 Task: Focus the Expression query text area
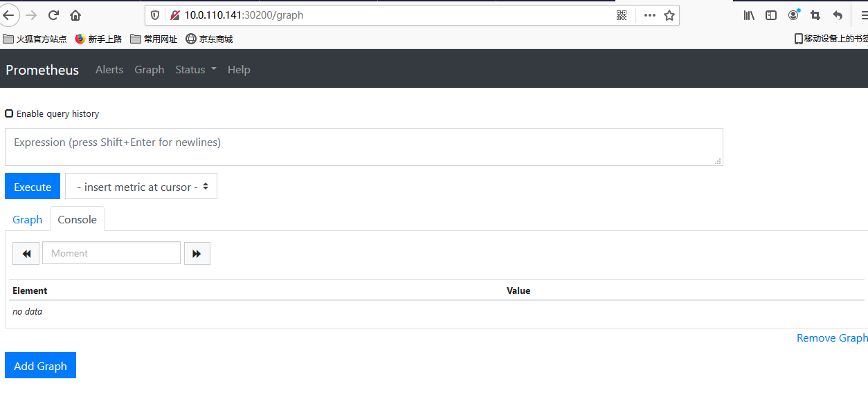[x=364, y=147]
